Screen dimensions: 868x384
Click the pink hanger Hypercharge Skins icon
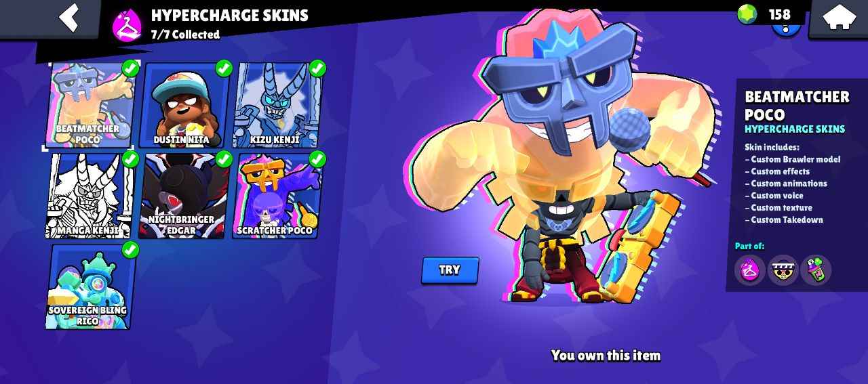[127, 24]
